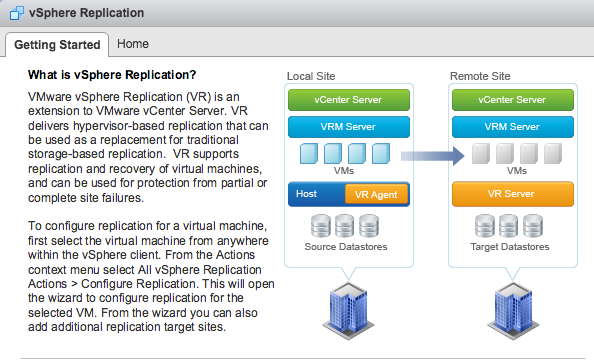594x362 pixels.
Task: Click the Remote Site building icon
Action: pos(513,311)
